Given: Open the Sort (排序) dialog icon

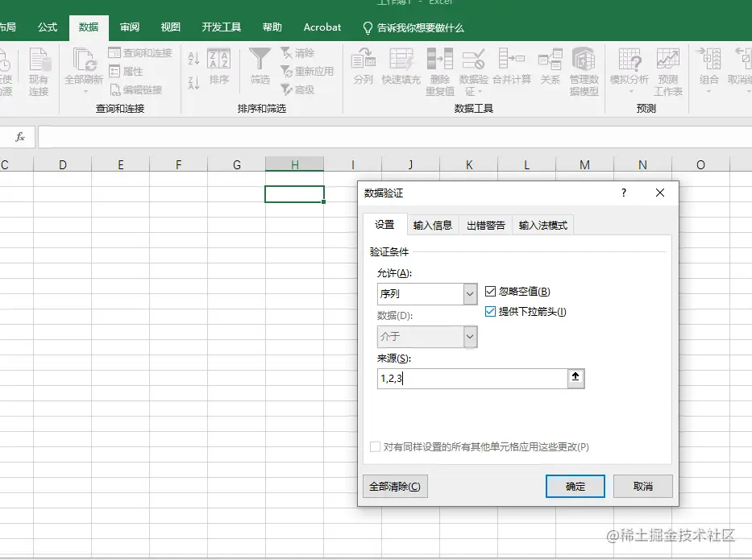Looking at the screenshot, I should click(x=218, y=66).
